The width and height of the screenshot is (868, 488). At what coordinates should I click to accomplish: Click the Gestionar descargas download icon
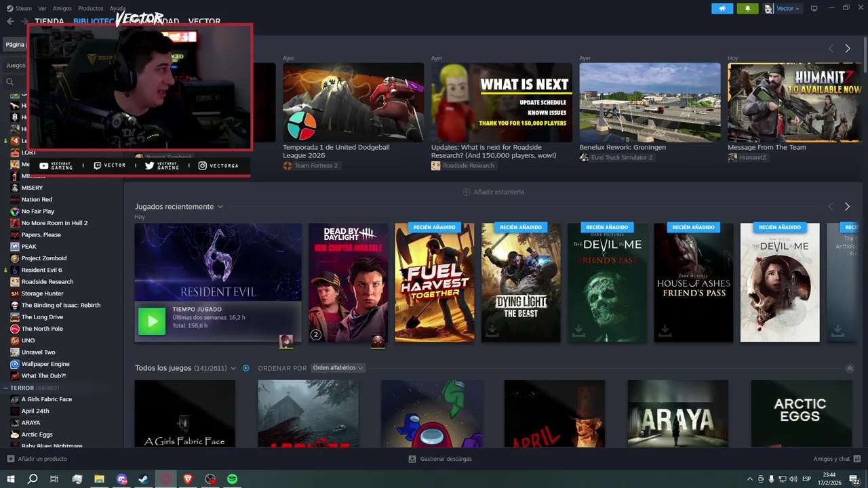pyautogui.click(x=412, y=459)
